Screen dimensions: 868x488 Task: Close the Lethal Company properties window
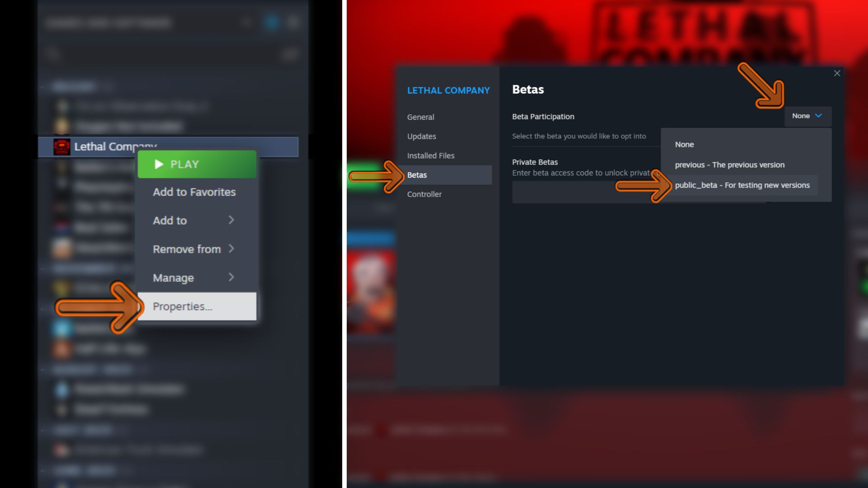837,73
